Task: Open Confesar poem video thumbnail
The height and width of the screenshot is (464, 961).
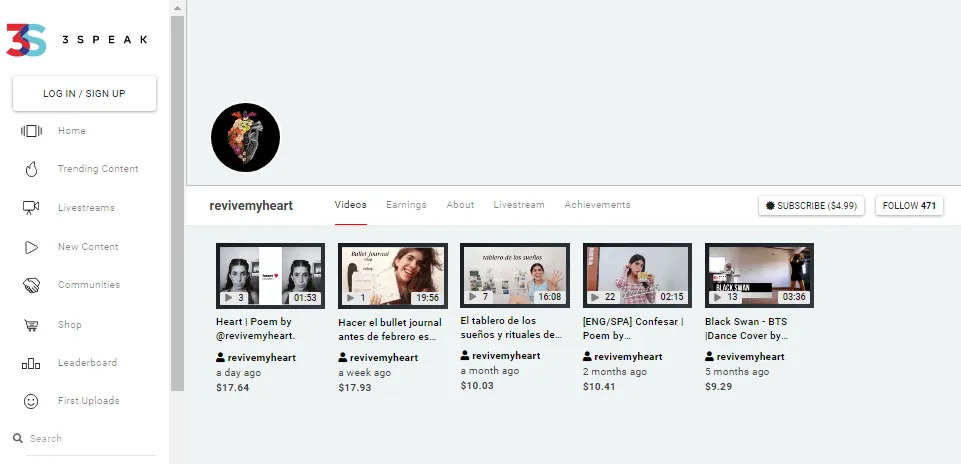Action: click(637, 276)
